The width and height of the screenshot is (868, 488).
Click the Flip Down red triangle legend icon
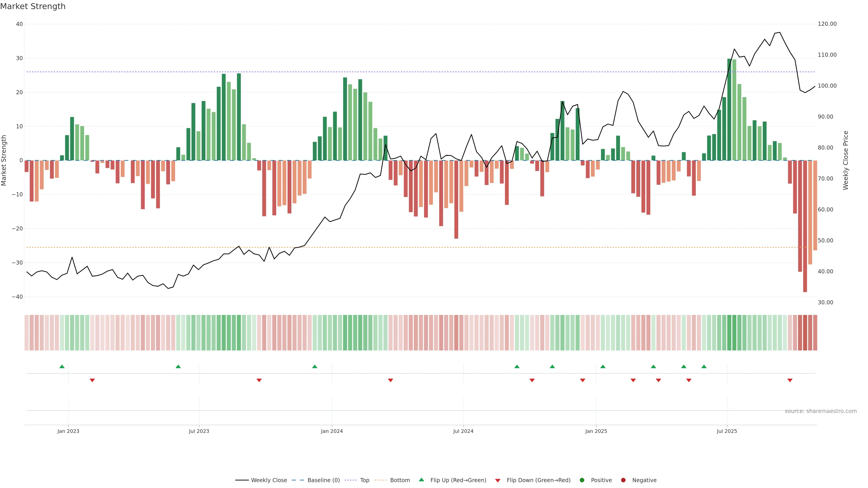click(498, 481)
